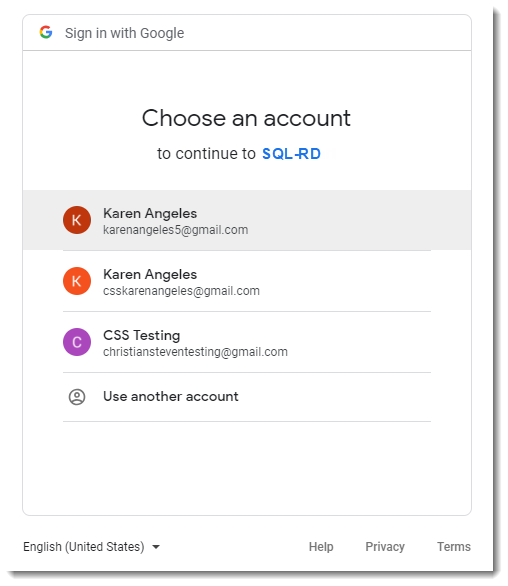
Task: Click the orange K avatar for csskarenangeles
Action: point(77,281)
